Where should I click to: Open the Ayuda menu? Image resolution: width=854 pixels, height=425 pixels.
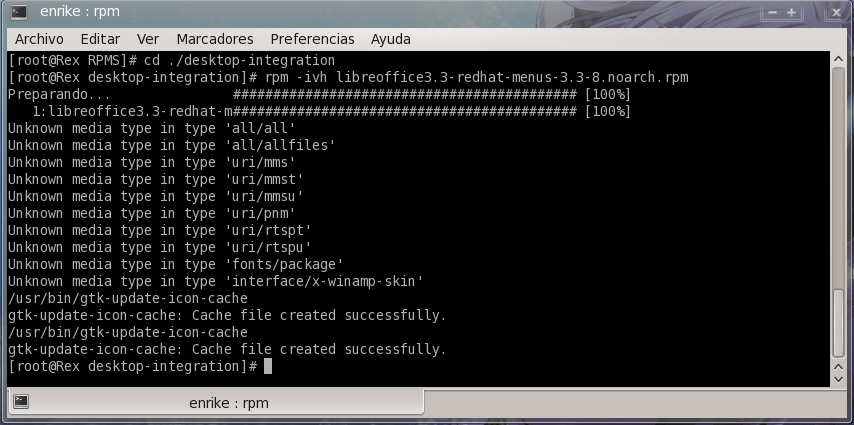coord(391,39)
